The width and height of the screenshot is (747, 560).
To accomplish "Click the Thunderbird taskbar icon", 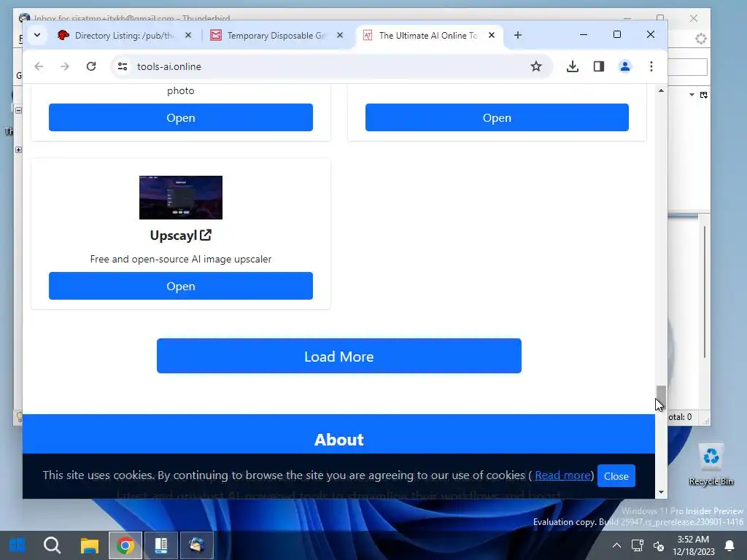I will tap(197, 545).
